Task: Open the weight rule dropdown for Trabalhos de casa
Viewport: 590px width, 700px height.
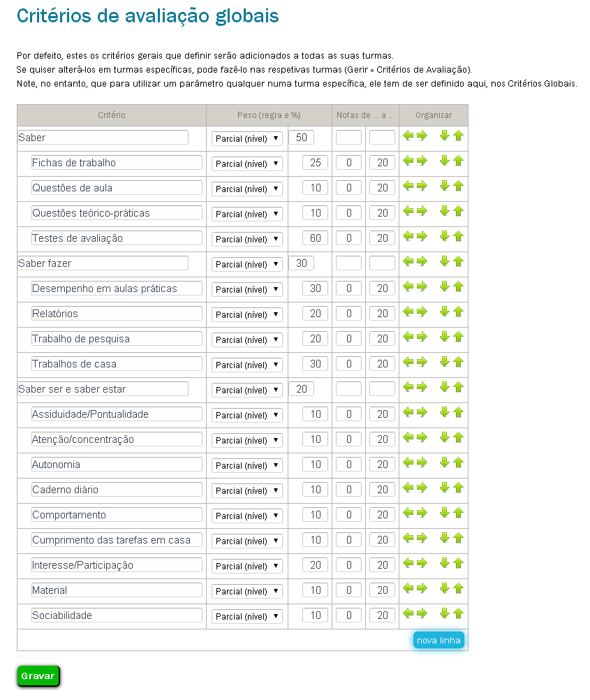Action: pos(247,365)
